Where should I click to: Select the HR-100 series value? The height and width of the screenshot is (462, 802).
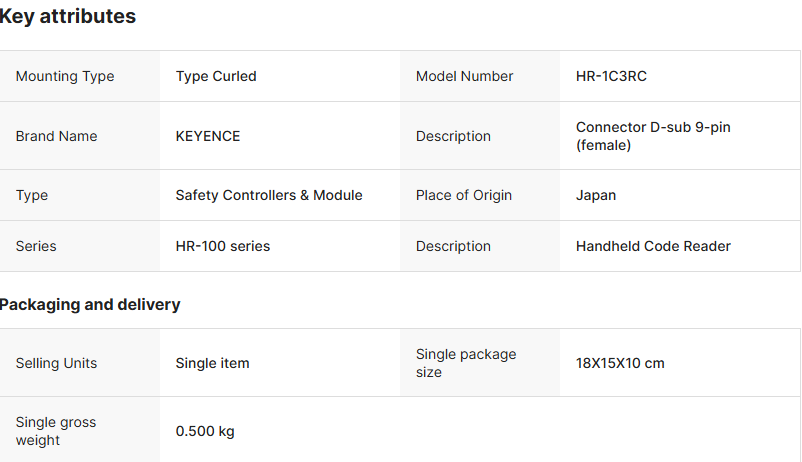223,246
